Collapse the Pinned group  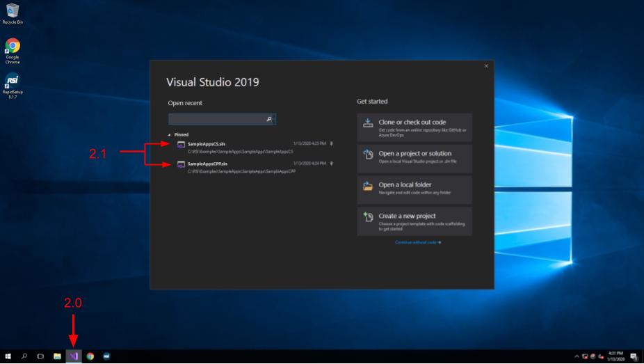click(169, 135)
